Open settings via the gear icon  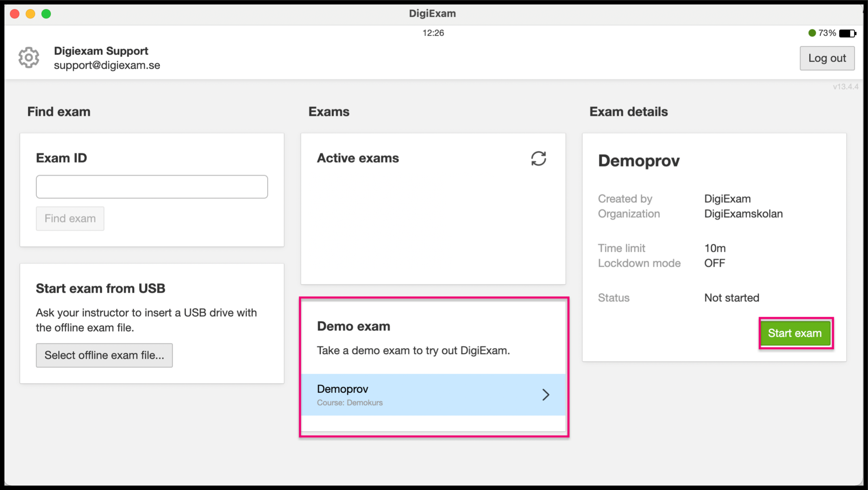(29, 58)
